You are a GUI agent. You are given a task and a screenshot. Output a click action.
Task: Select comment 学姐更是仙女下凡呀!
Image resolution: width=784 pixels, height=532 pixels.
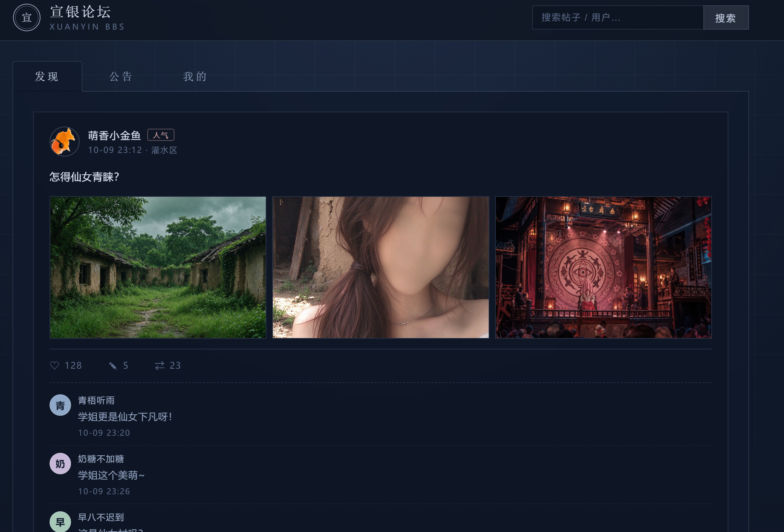click(125, 417)
